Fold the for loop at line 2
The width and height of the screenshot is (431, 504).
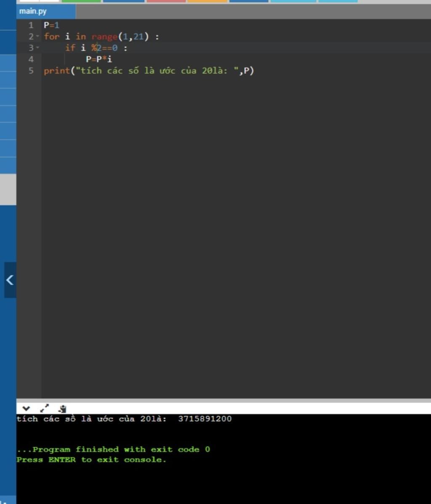click(37, 36)
